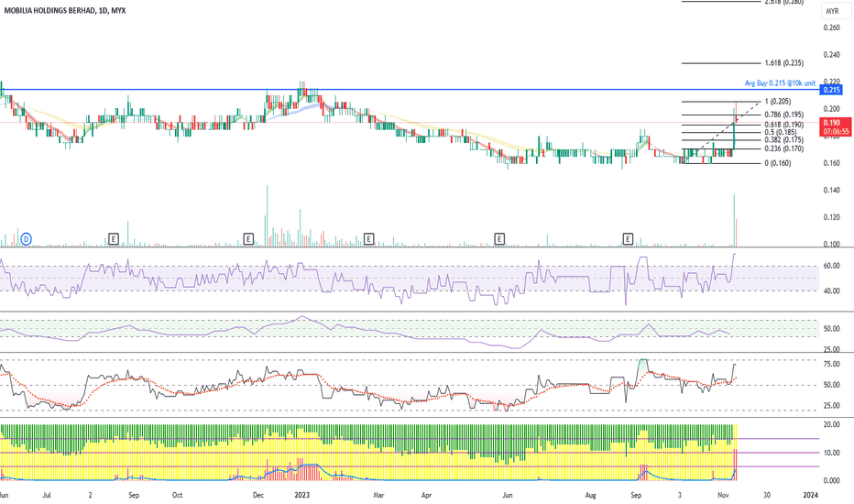Screen dimensions: 854x504
Task: Click the earnings E marker near September 2023
Action: pyautogui.click(x=628, y=238)
